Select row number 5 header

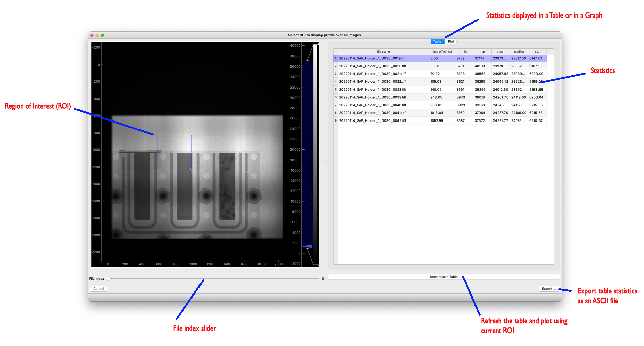(336, 90)
